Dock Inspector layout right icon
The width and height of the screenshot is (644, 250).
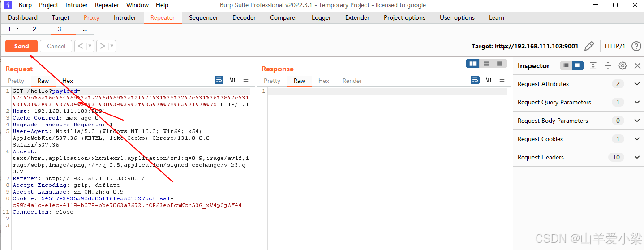pyautogui.click(x=578, y=65)
